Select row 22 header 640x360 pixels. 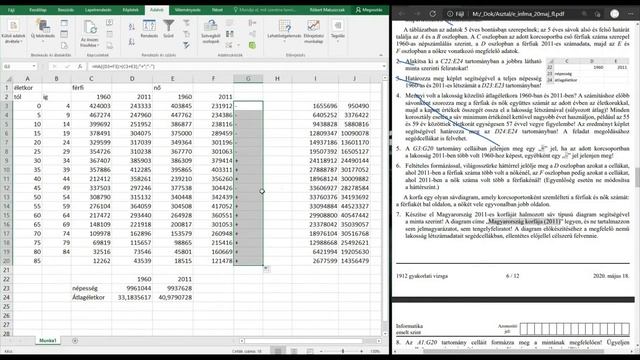click(x=7, y=279)
